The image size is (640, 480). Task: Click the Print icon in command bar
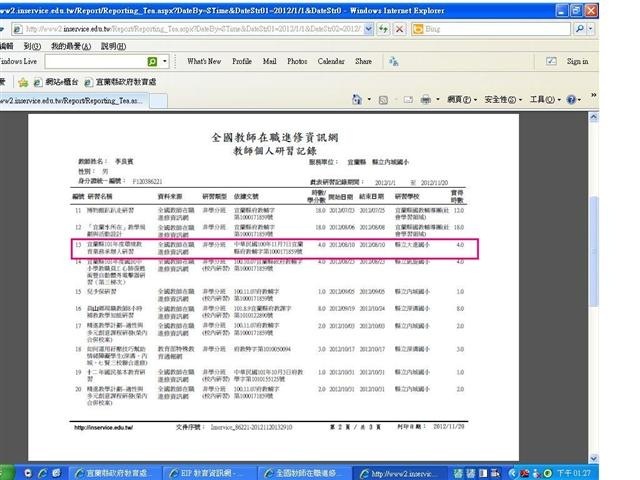[x=426, y=100]
